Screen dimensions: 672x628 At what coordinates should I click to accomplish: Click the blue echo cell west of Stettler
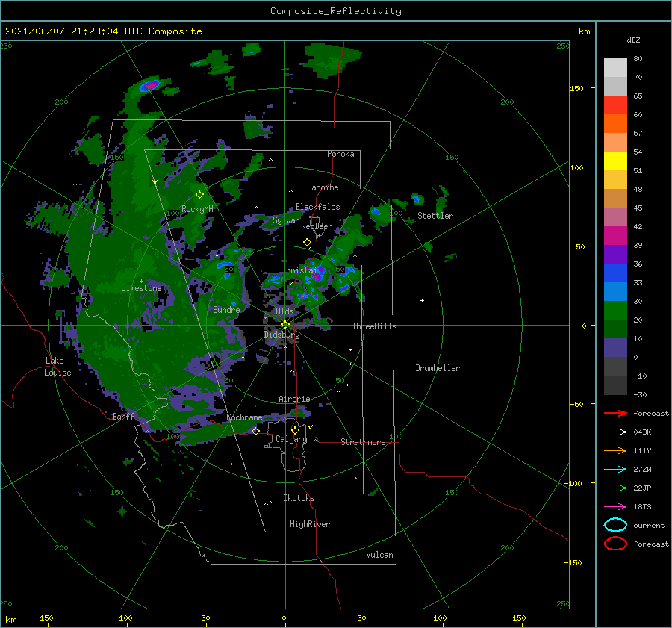(376, 211)
